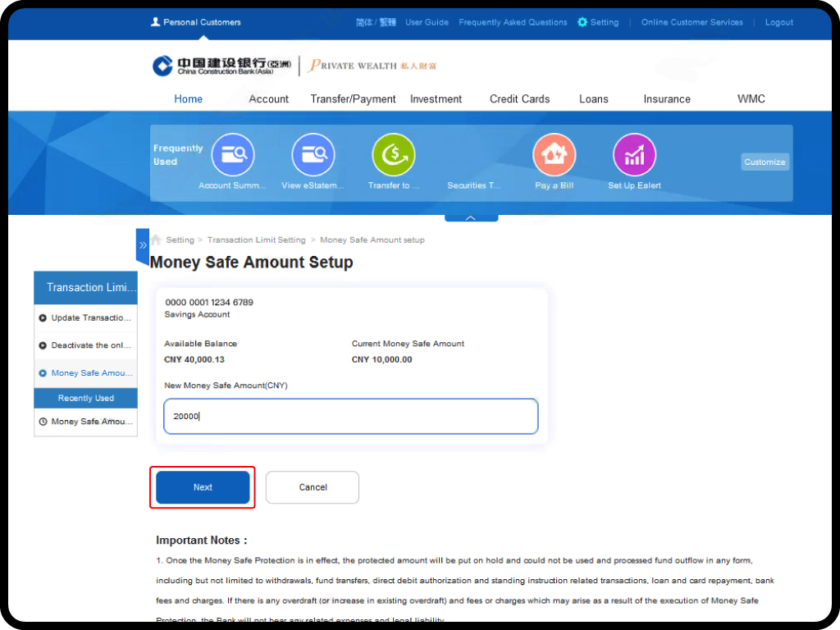Click the Cancel button
The height and width of the screenshot is (630, 840).
tap(313, 487)
